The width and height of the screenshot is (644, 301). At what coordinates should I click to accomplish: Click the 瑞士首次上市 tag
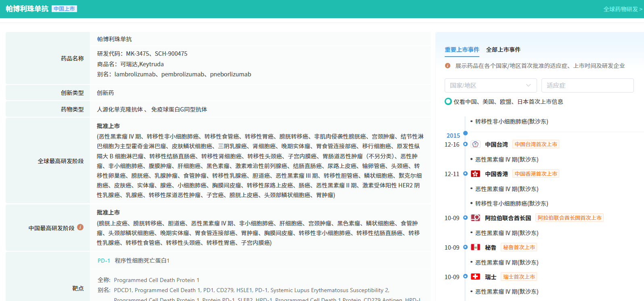(x=519, y=277)
